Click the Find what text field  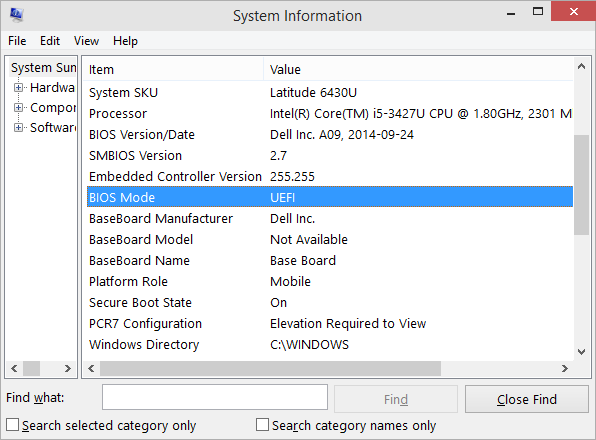pyautogui.click(x=215, y=397)
